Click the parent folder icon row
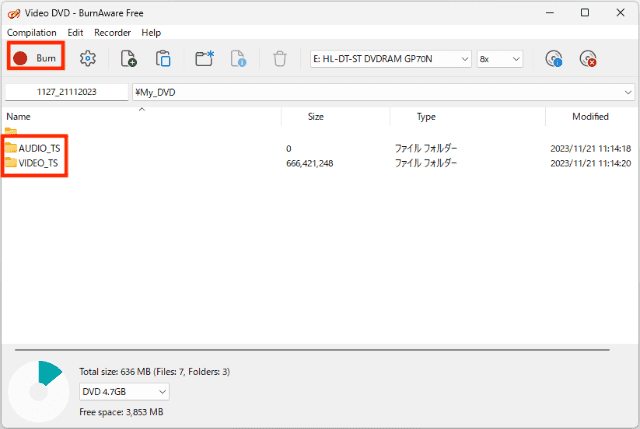The width and height of the screenshot is (640, 429). [11, 131]
